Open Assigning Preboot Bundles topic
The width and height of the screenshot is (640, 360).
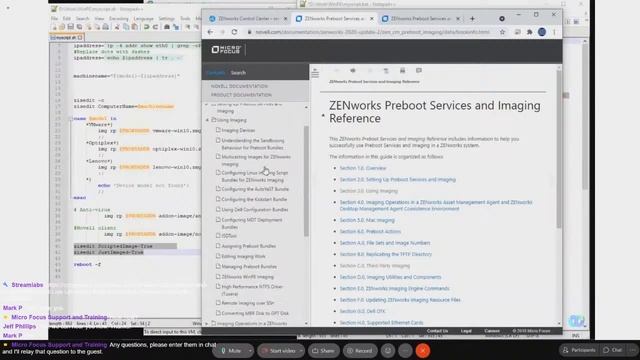[x=249, y=246]
